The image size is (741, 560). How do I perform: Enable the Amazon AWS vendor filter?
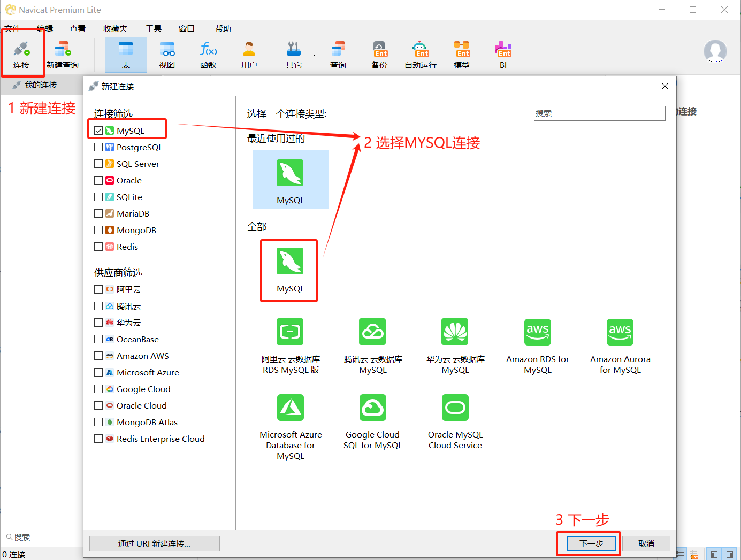[98, 356]
